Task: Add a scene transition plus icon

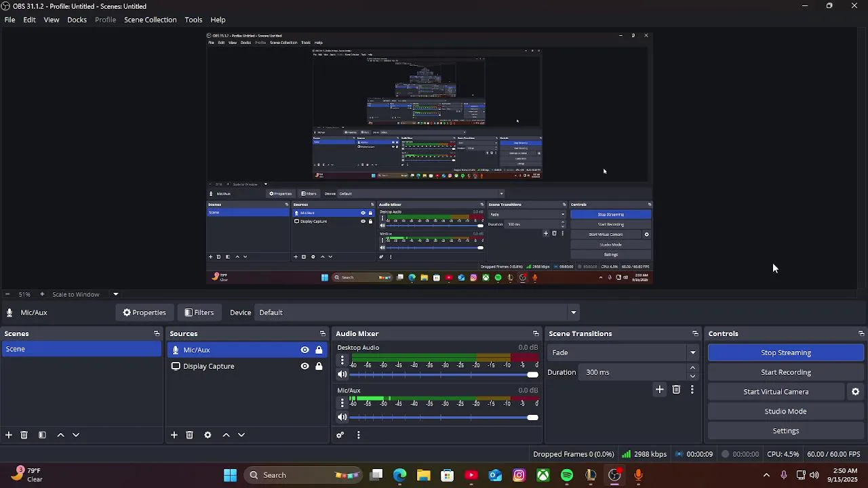Action: (x=660, y=390)
